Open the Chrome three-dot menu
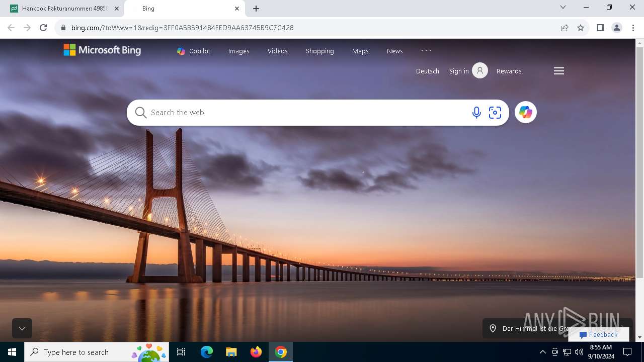644x362 pixels. coord(633,28)
